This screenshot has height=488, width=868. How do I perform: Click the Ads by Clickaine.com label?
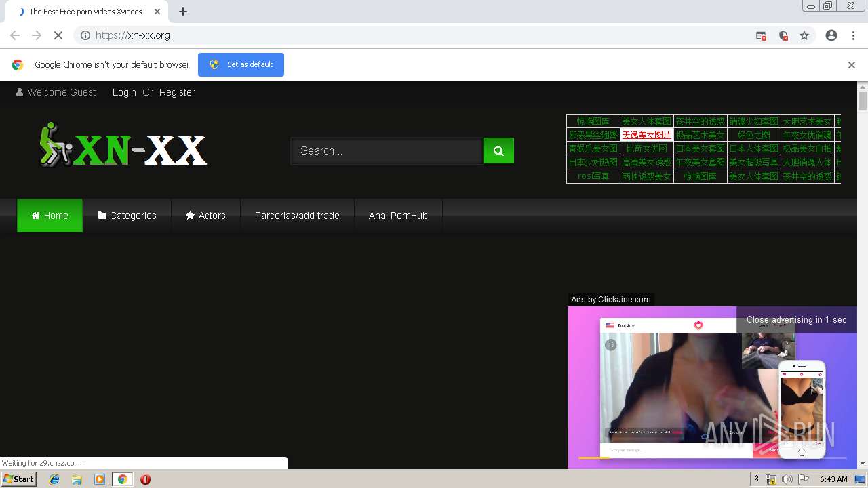click(x=611, y=299)
